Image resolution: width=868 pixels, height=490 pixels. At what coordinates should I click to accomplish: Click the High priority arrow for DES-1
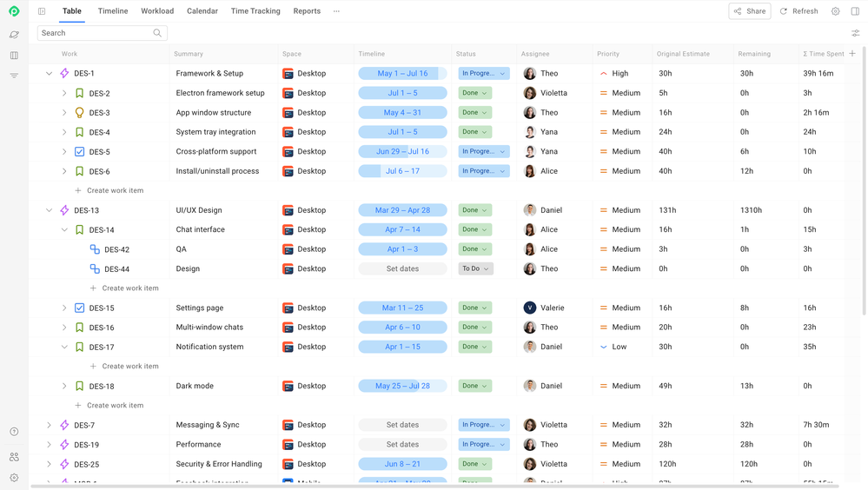[x=603, y=73]
